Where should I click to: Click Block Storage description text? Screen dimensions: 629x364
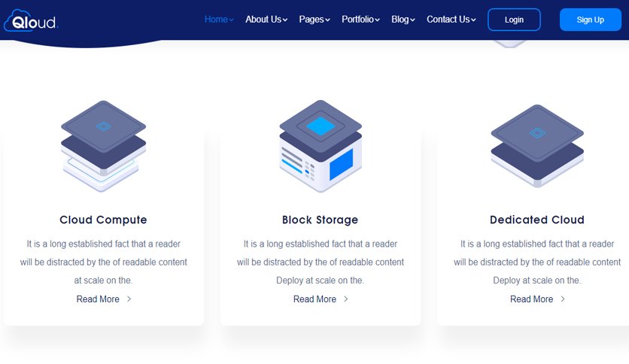pos(321,262)
